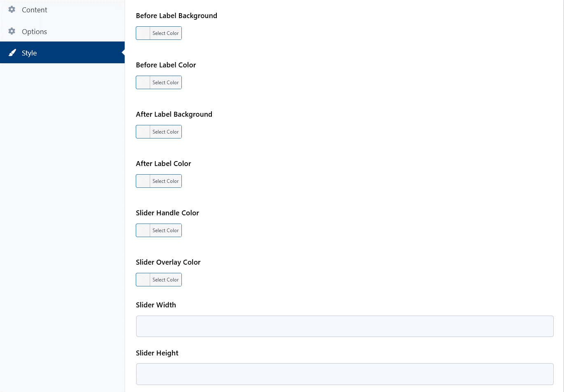This screenshot has width=564, height=392.
Task: Select the Style tab in the sidebar
Action: [29, 53]
